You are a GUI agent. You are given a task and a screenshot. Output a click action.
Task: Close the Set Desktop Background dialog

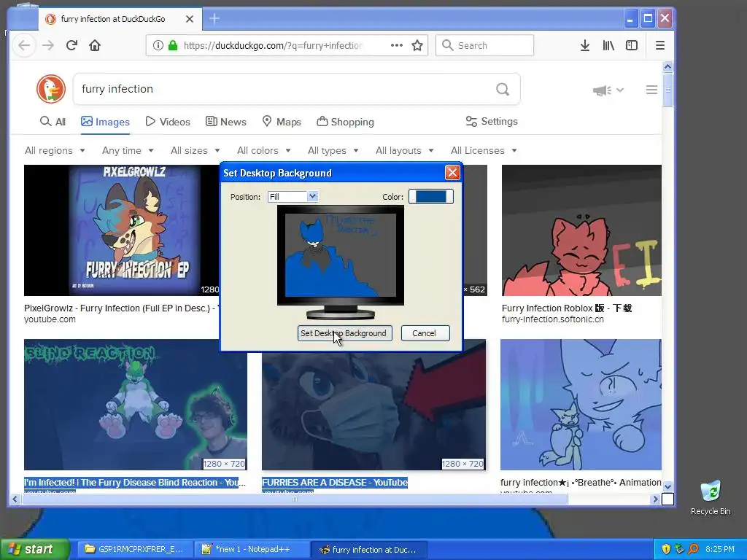[452, 172]
